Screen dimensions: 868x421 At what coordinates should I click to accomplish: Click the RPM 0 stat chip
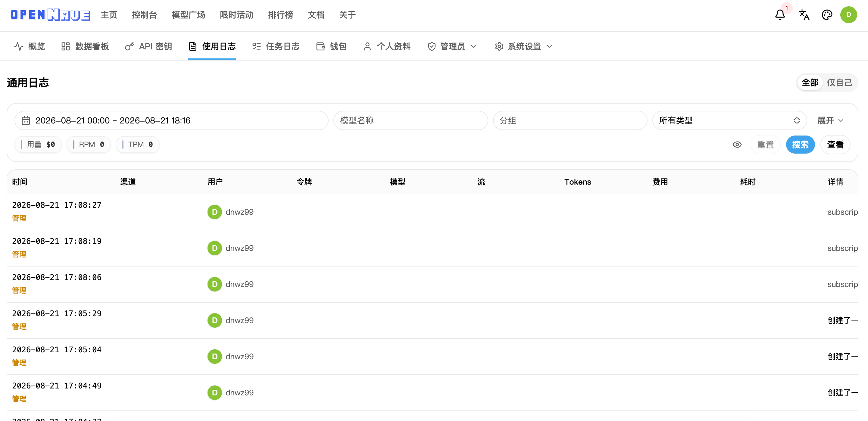click(x=89, y=145)
